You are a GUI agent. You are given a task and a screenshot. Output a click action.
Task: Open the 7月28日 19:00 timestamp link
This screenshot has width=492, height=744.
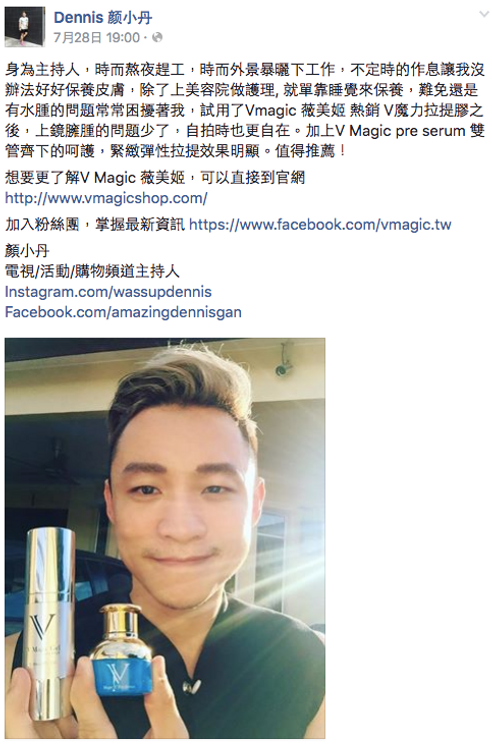coord(97,37)
